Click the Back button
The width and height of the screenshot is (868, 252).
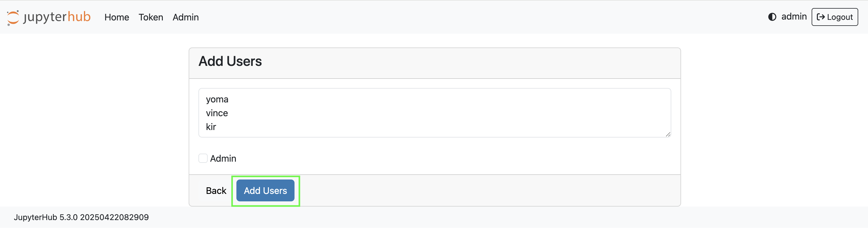(216, 190)
